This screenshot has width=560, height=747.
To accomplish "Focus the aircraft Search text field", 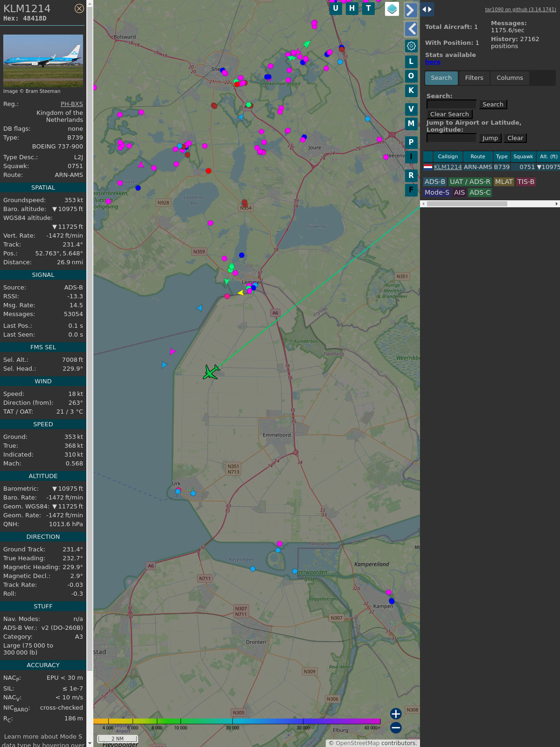I will [451, 104].
